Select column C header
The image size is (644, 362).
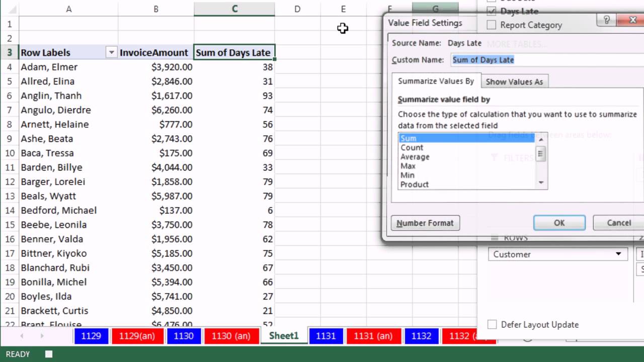click(234, 9)
